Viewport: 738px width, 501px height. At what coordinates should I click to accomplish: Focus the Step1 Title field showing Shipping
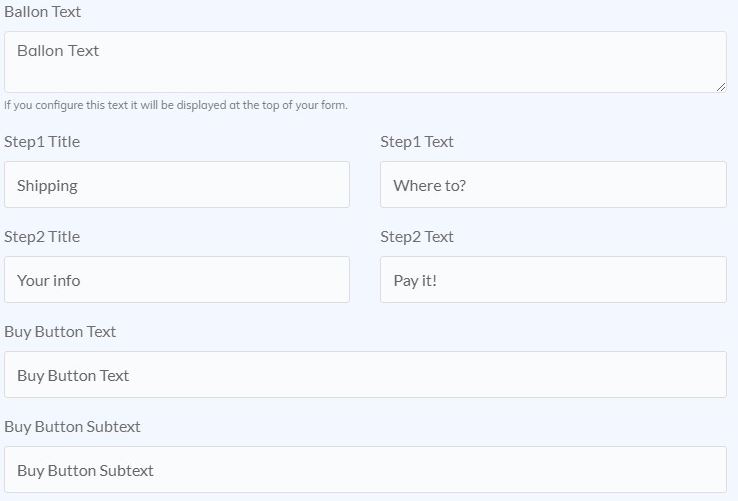click(177, 185)
